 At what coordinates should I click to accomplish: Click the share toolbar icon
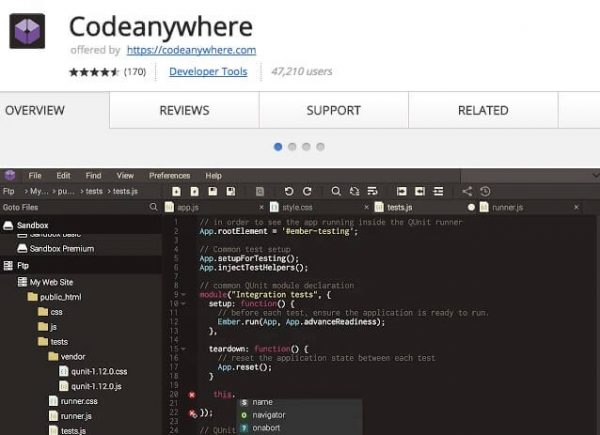click(x=467, y=191)
